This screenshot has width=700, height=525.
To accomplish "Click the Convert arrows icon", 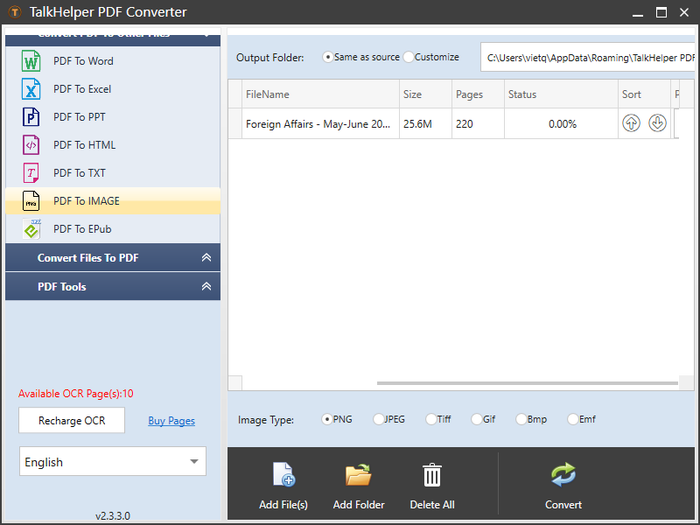I will [563, 475].
